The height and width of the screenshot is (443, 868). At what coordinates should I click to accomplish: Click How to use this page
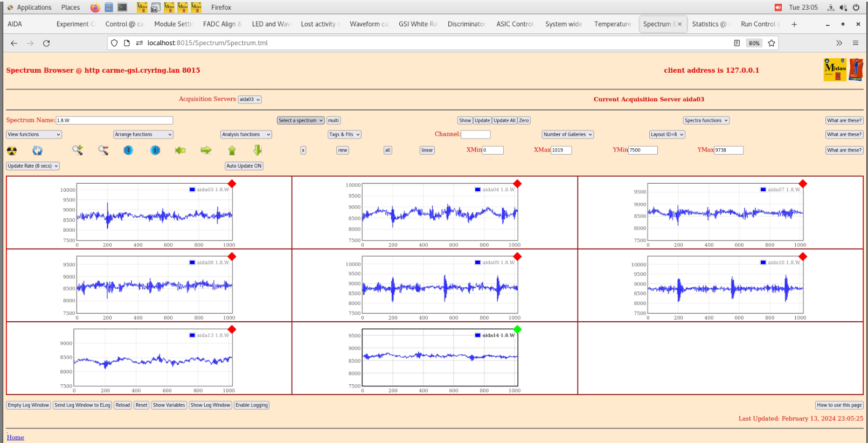pyautogui.click(x=839, y=405)
